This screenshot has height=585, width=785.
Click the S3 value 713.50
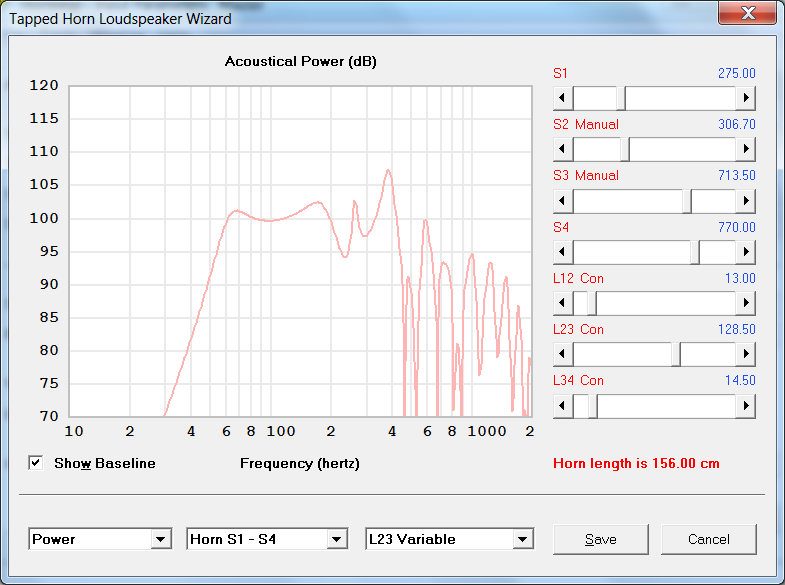(736, 175)
